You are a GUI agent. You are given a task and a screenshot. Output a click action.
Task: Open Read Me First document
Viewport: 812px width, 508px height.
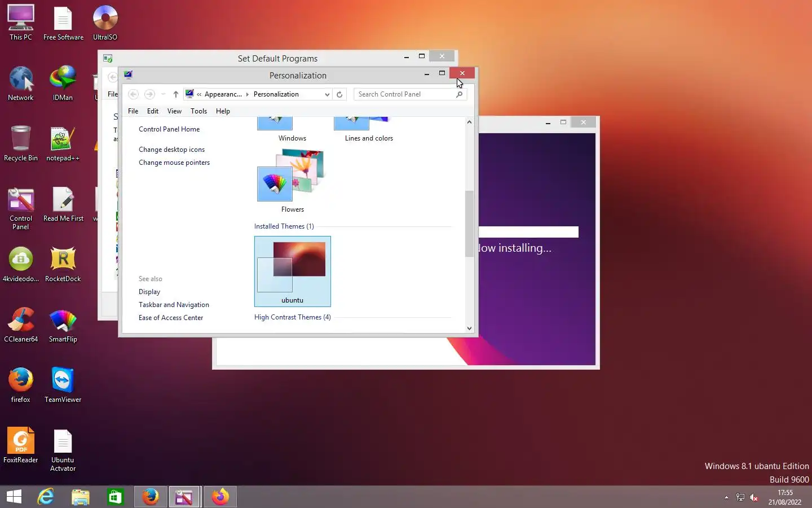coord(63,204)
